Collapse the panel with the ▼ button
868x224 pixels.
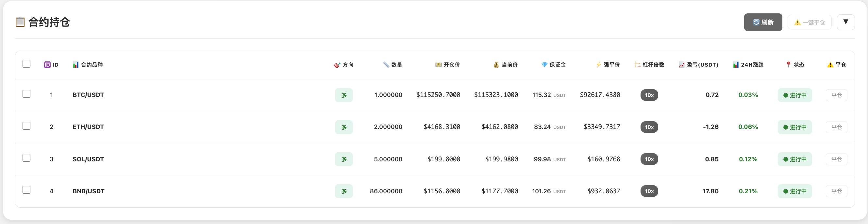coord(846,22)
